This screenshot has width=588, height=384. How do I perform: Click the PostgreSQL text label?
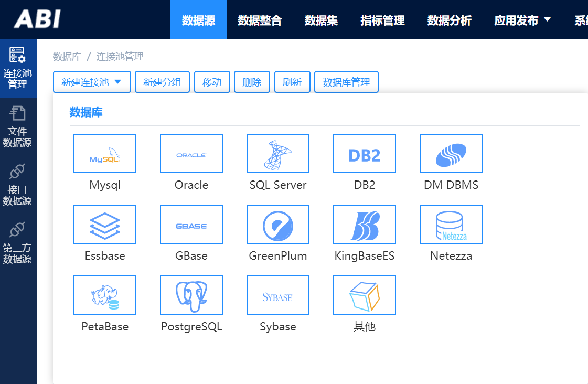tap(191, 327)
